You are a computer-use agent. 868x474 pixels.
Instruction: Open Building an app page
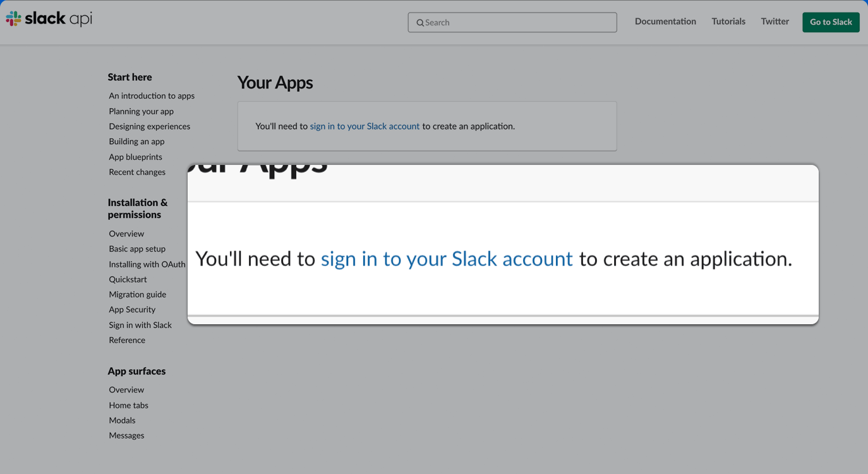(x=136, y=142)
